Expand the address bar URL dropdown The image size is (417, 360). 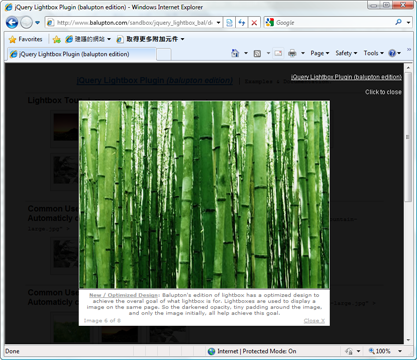pyautogui.click(x=218, y=23)
